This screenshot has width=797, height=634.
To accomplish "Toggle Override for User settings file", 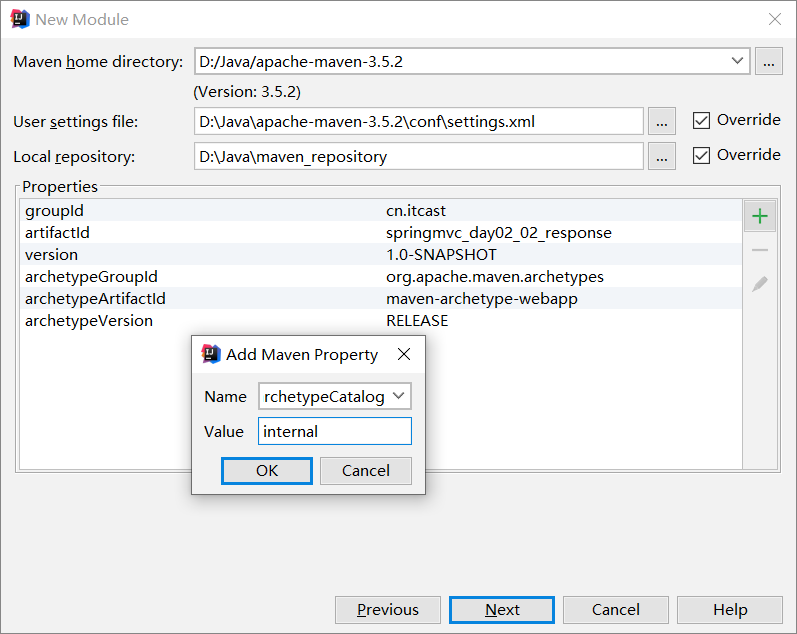I will coord(701,120).
